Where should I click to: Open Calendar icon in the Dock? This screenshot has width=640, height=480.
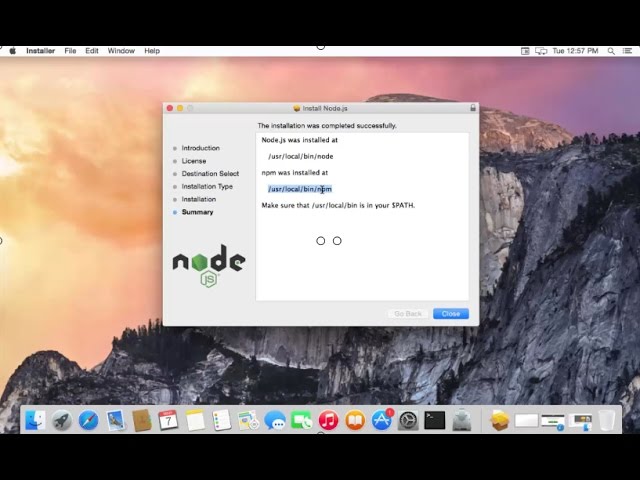[168, 420]
